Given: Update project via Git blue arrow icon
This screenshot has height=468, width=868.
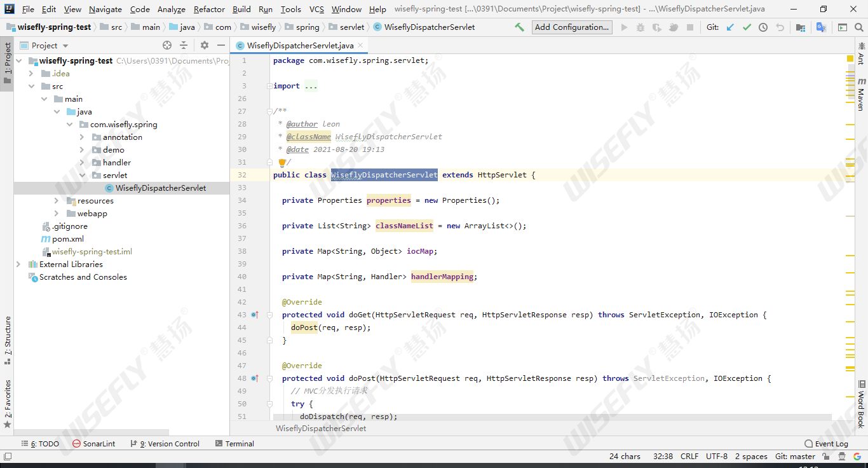Looking at the screenshot, I should tap(730, 27).
